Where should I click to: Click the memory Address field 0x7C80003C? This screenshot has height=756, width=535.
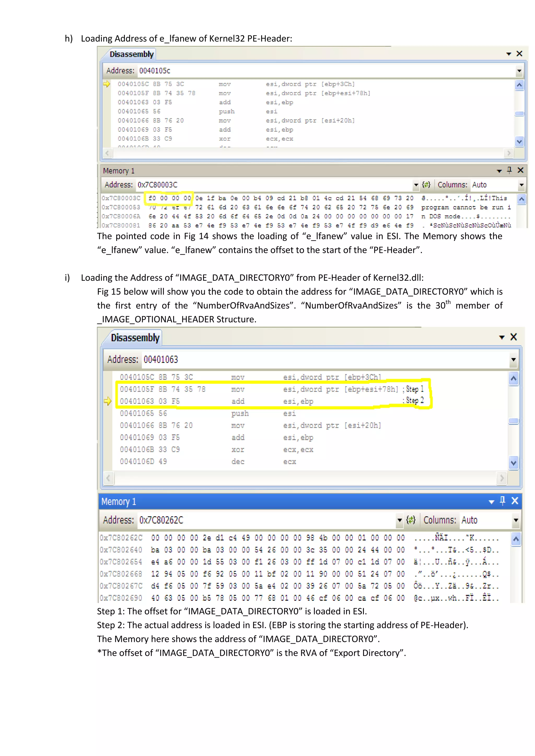[x=274, y=185]
